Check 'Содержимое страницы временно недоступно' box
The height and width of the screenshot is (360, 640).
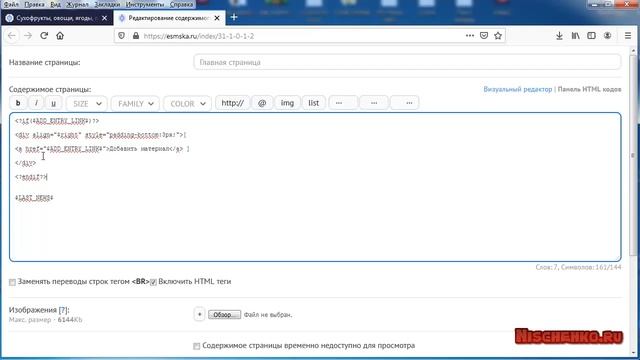pos(196,346)
